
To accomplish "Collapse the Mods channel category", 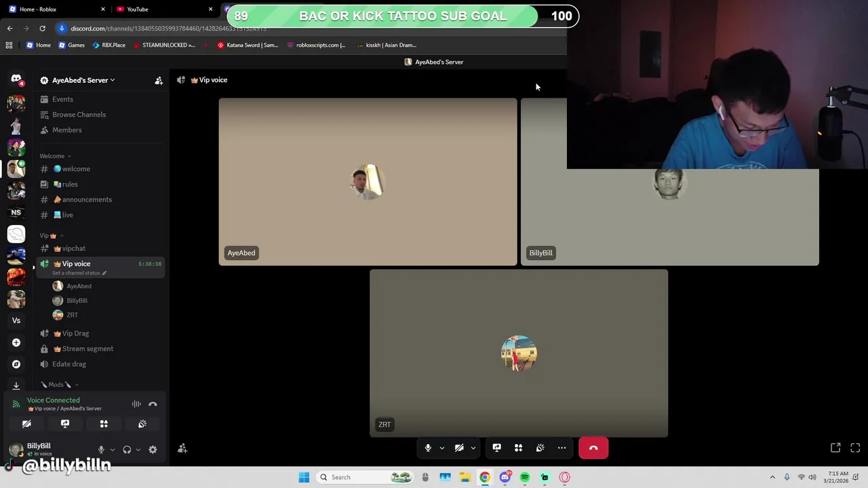I will (60, 384).
